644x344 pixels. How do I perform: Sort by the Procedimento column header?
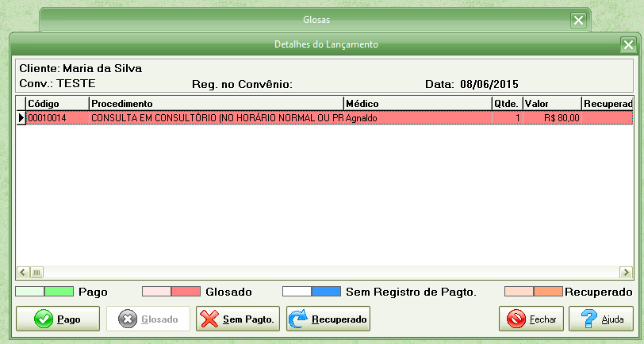pos(217,104)
